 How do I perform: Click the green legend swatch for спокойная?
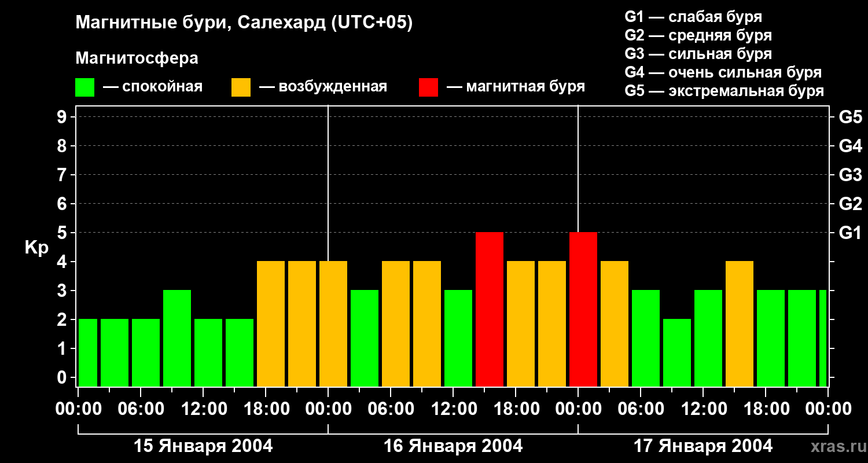pyautogui.click(x=84, y=87)
